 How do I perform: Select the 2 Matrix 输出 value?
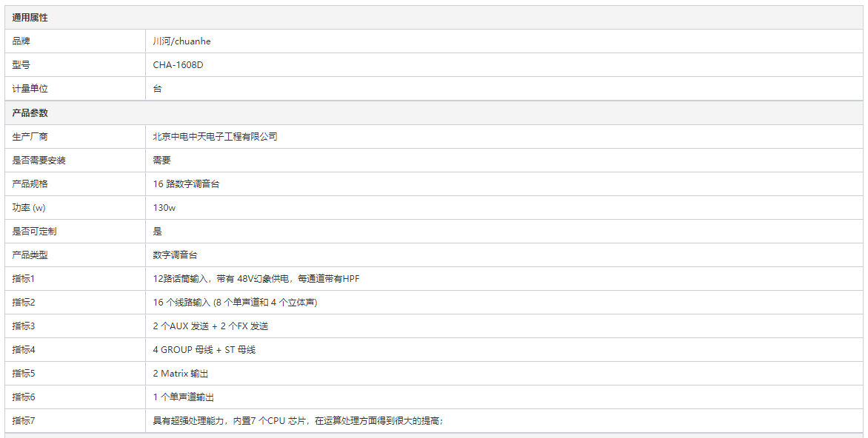(181, 374)
